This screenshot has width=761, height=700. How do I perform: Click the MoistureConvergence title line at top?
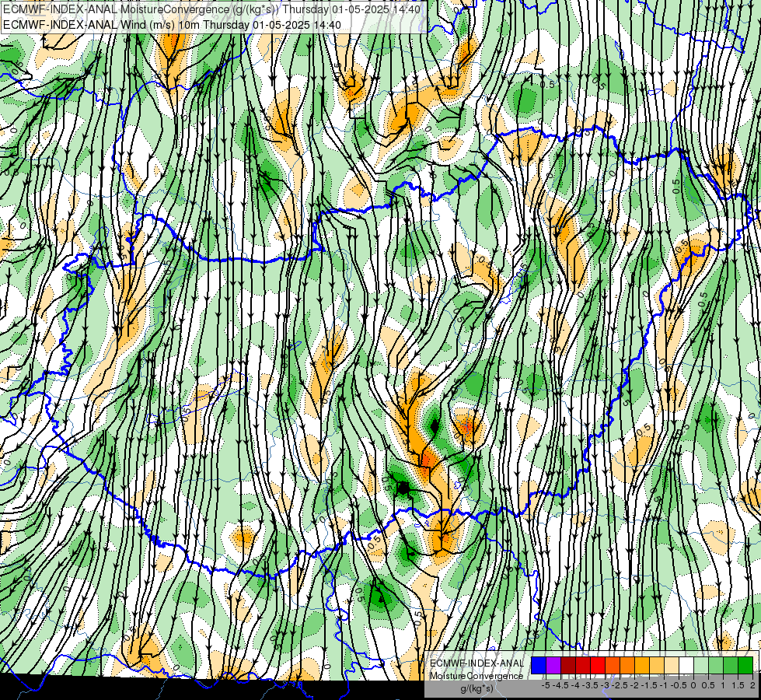(x=211, y=9)
